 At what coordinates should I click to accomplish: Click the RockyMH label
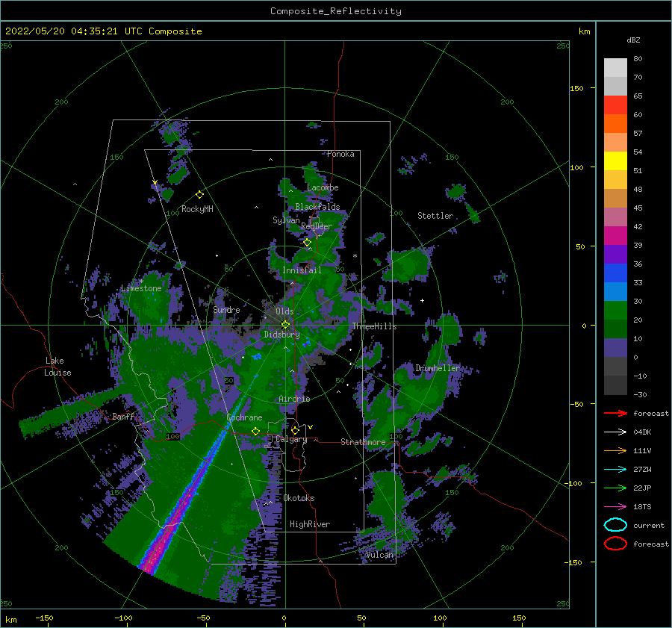coord(197,209)
